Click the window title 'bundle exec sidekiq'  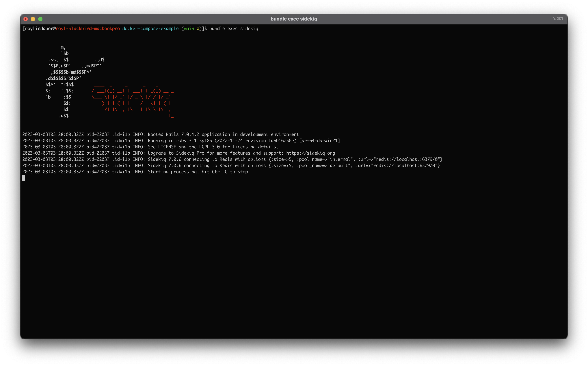click(294, 19)
